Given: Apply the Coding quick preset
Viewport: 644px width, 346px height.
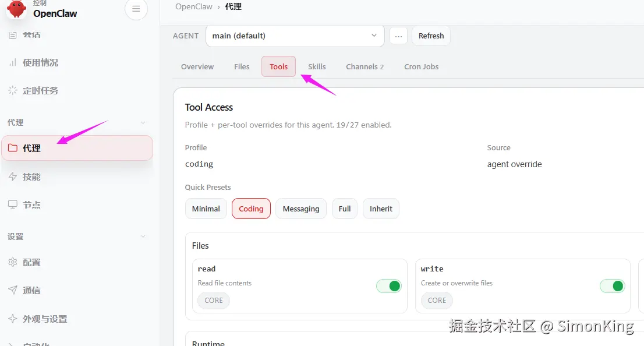Looking at the screenshot, I should (x=251, y=209).
